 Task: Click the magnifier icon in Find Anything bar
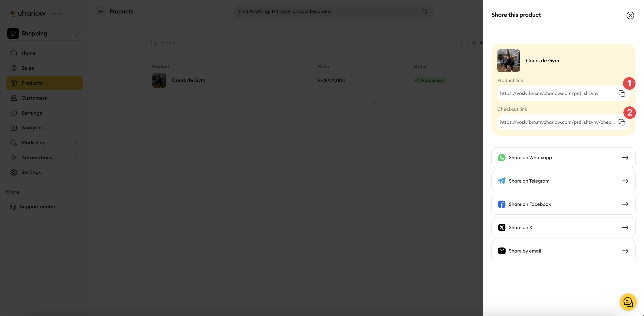point(425,11)
